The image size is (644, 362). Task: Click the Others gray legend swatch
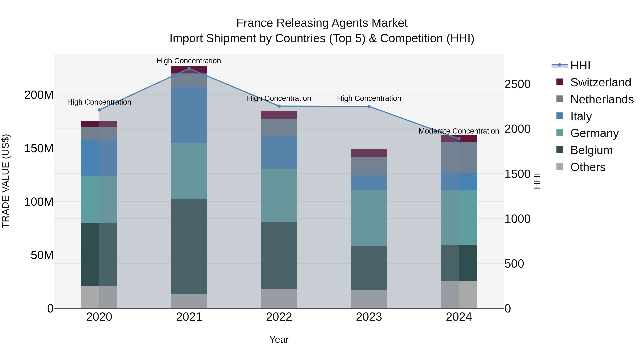tap(560, 167)
